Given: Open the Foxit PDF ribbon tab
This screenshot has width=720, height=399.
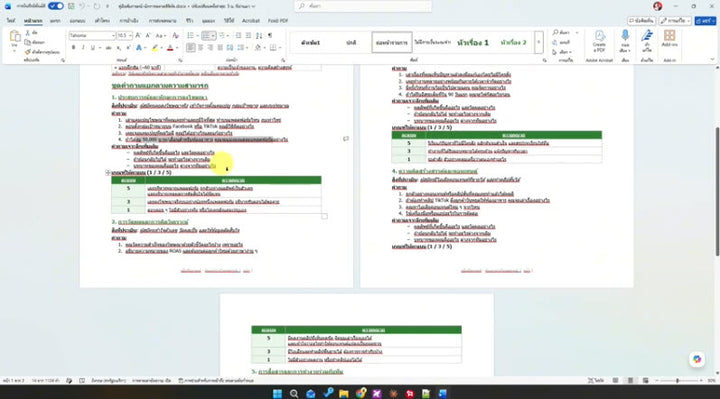Looking at the screenshot, I should tap(278, 21).
